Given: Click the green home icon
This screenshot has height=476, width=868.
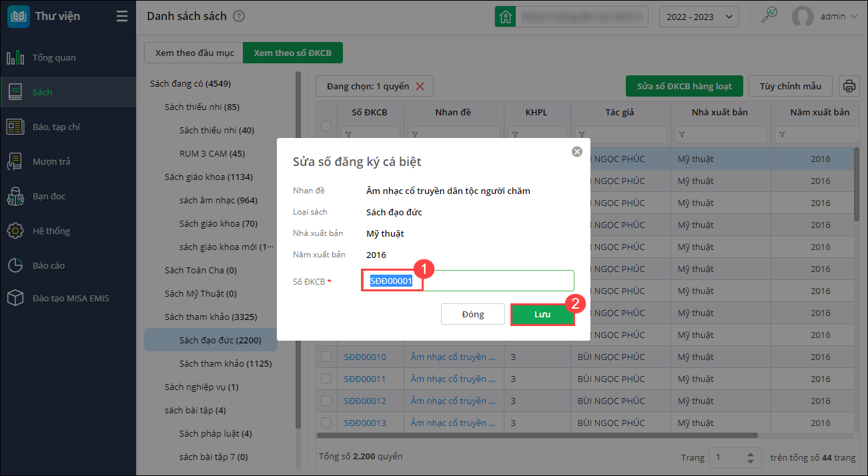Looking at the screenshot, I should click(505, 17).
